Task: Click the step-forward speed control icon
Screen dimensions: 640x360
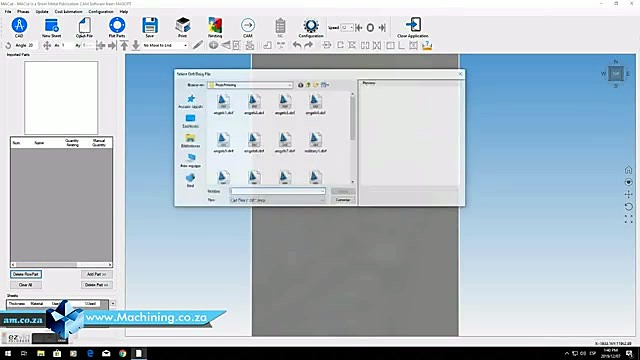Action: click(x=382, y=27)
